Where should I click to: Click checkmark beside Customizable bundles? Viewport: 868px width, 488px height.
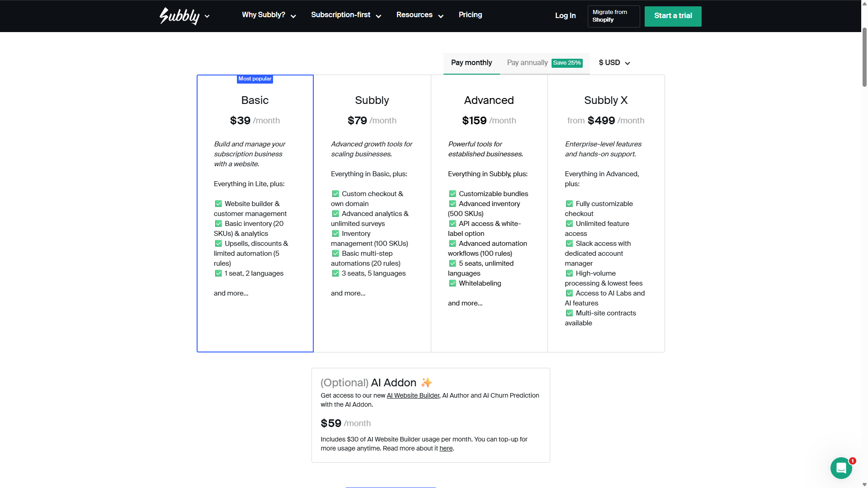(453, 194)
